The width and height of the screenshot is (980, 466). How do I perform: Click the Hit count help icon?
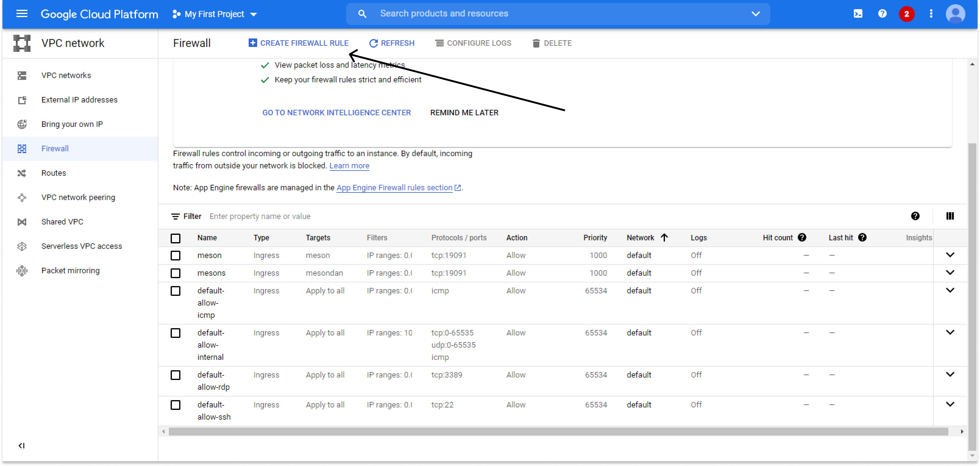click(802, 238)
